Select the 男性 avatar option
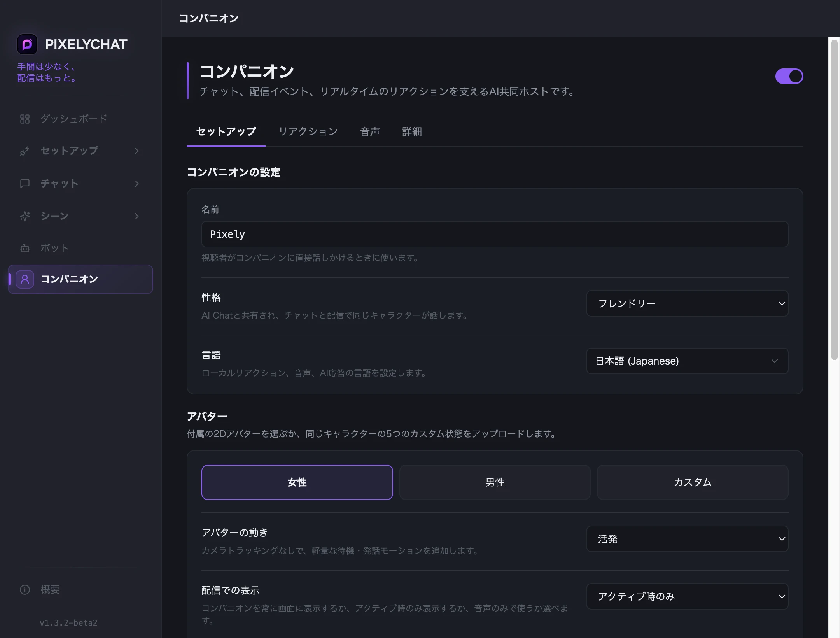The height and width of the screenshot is (638, 840). coord(495,482)
